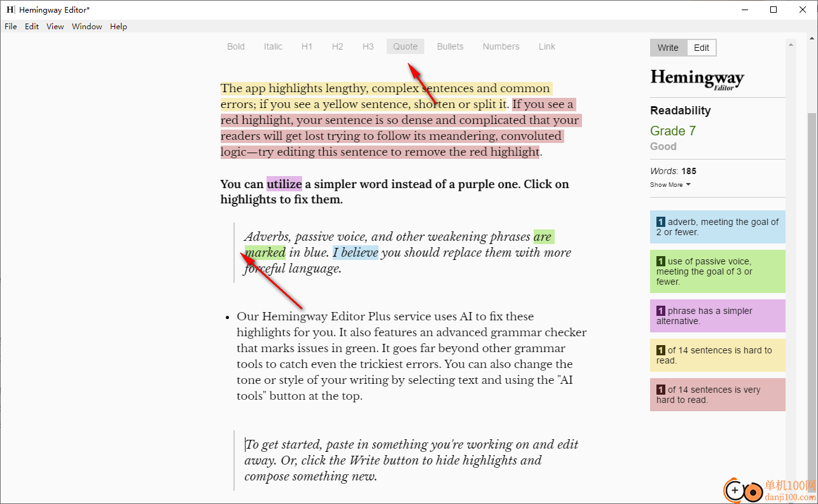
Task: Click the Grade 7 readability score
Action: point(673,131)
